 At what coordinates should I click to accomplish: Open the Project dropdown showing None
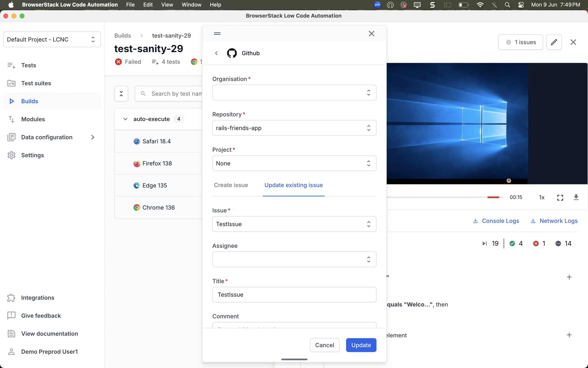tap(294, 163)
